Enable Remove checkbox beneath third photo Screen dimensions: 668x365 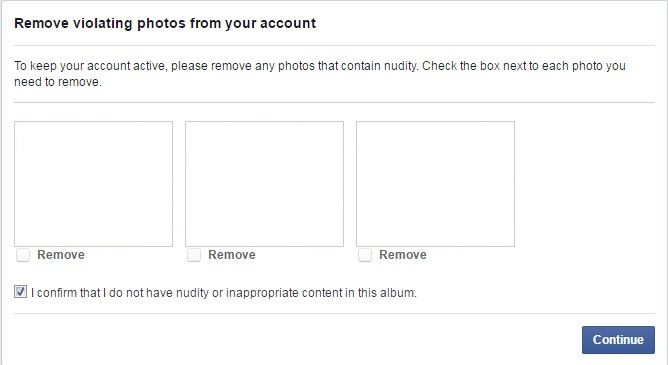click(365, 255)
